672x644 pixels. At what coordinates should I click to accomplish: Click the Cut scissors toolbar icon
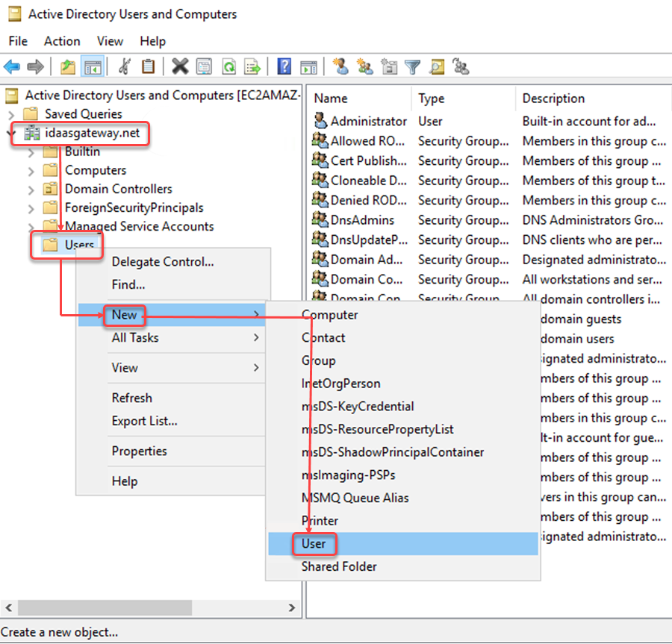pos(124,67)
